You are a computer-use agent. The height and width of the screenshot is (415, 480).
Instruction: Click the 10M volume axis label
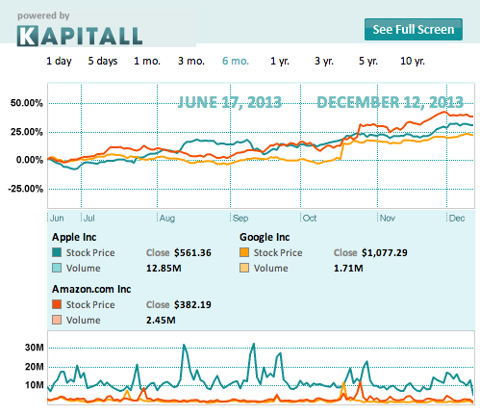[34, 385]
